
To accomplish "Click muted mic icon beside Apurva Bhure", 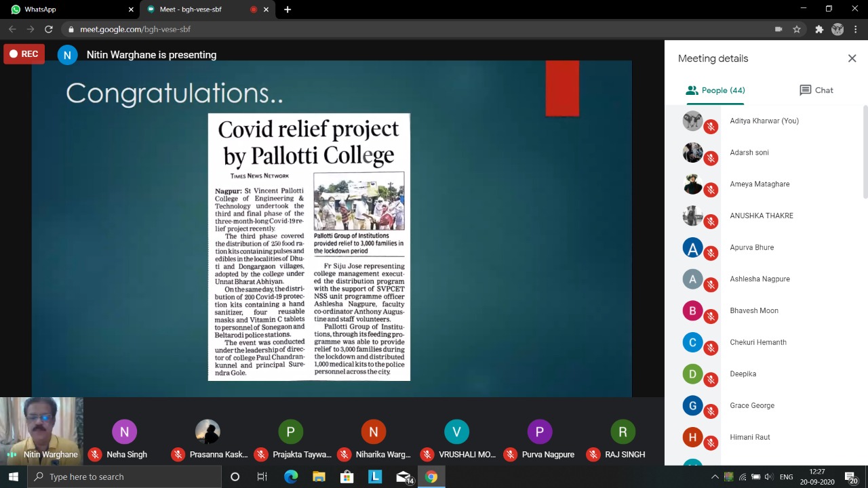I will (711, 253).
